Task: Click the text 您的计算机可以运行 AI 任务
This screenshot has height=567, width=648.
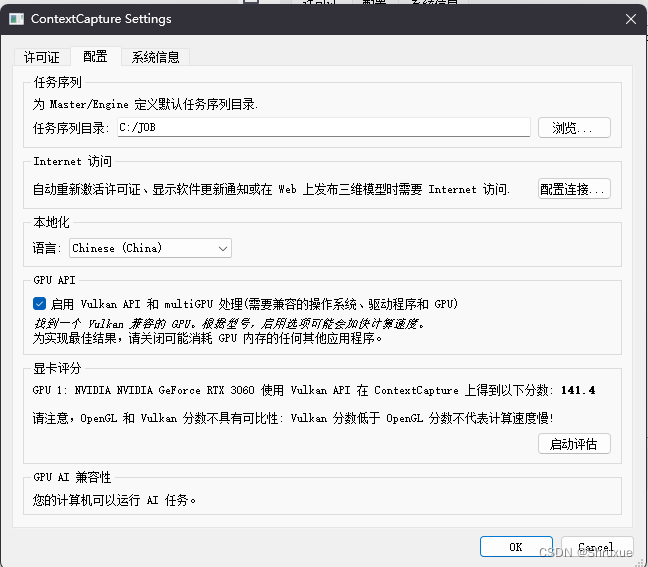Action: click(114, 500)
